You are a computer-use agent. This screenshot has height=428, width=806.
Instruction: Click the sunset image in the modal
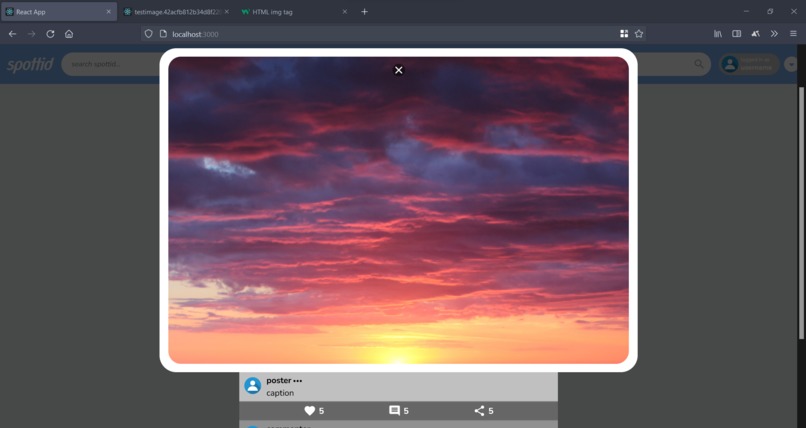tap(398, 210)
